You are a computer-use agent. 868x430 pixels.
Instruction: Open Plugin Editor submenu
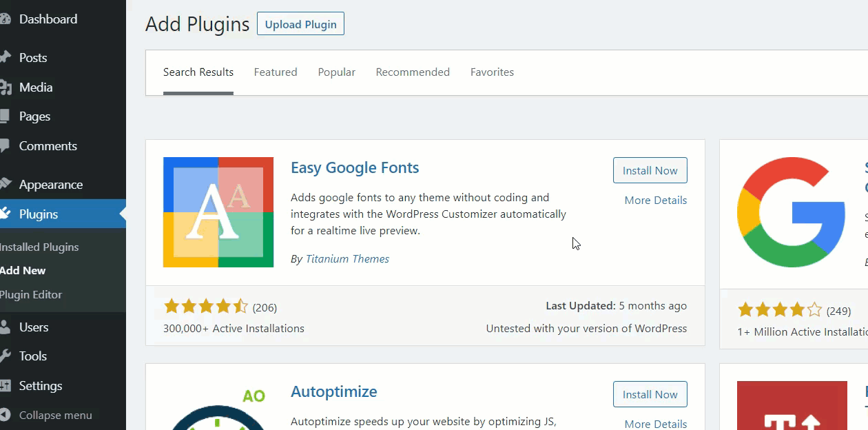pos(31,294)
